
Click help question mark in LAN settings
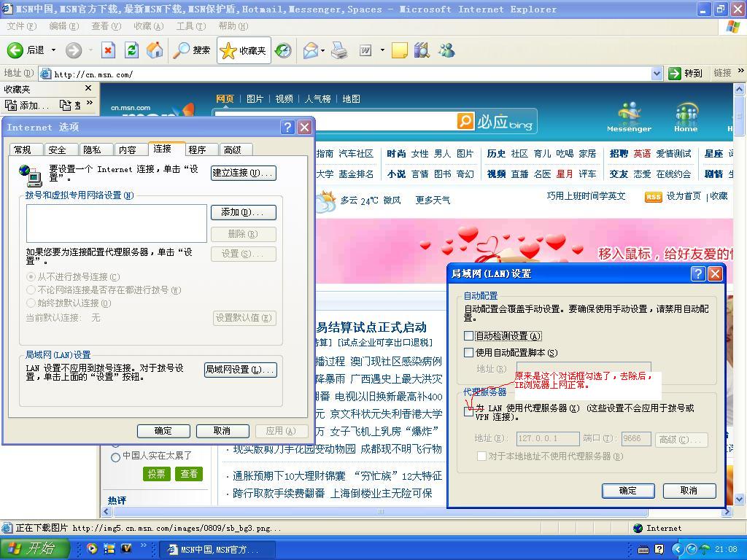[x=698, y=273]
